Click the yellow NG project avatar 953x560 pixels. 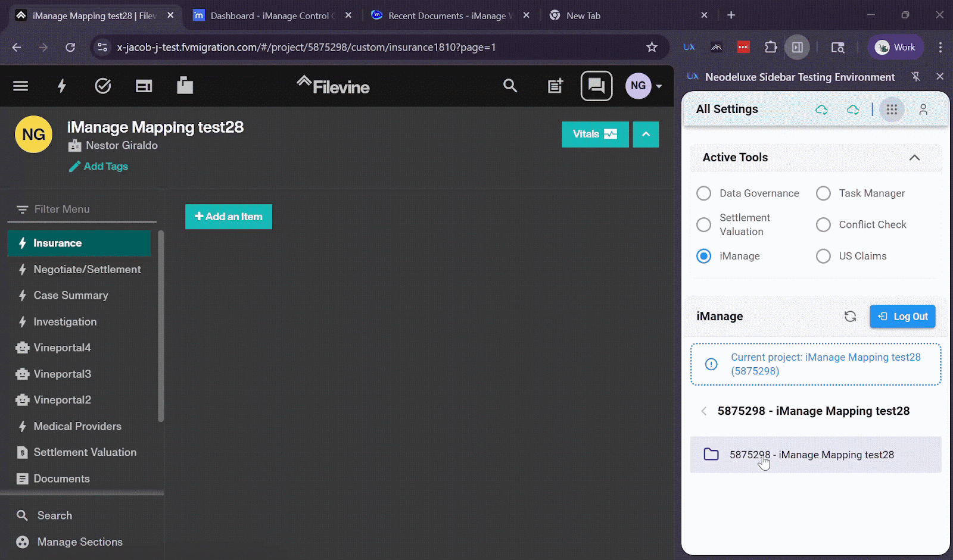(33, 134)
